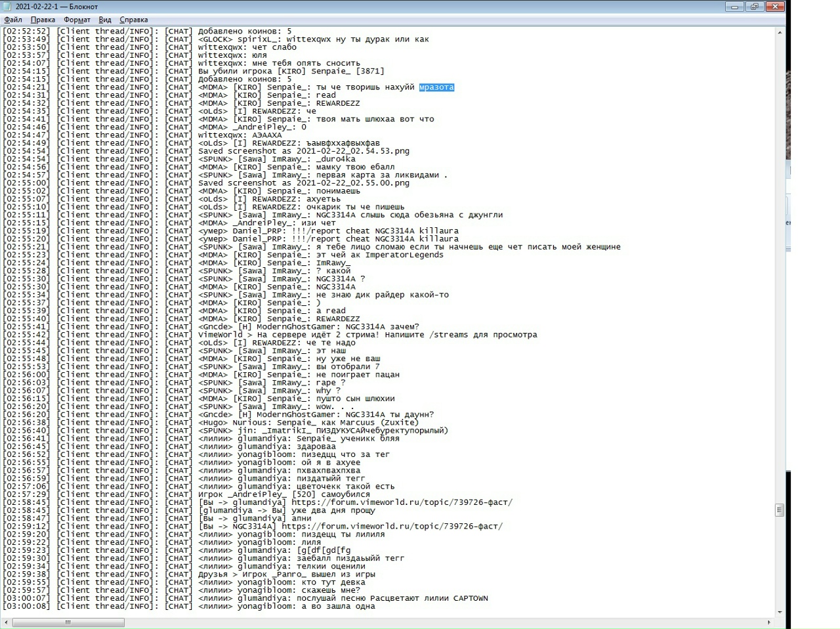Open the Вид menu
Viewport: 840px width, 629px height.
(x=105, y=20)
